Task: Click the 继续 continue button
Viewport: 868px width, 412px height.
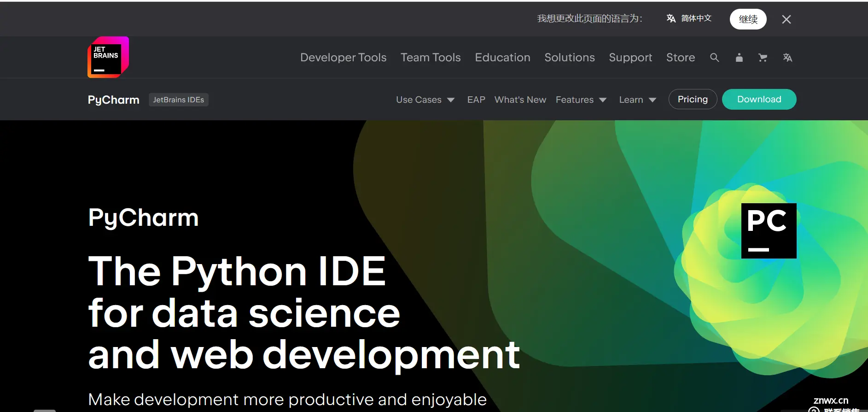Action: pyautogui.click(x=748, y=19)
